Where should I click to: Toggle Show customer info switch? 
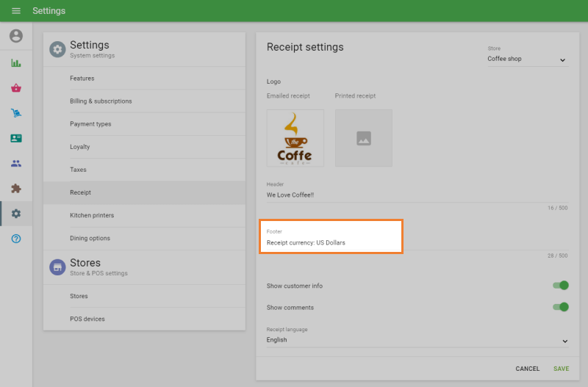560,286
